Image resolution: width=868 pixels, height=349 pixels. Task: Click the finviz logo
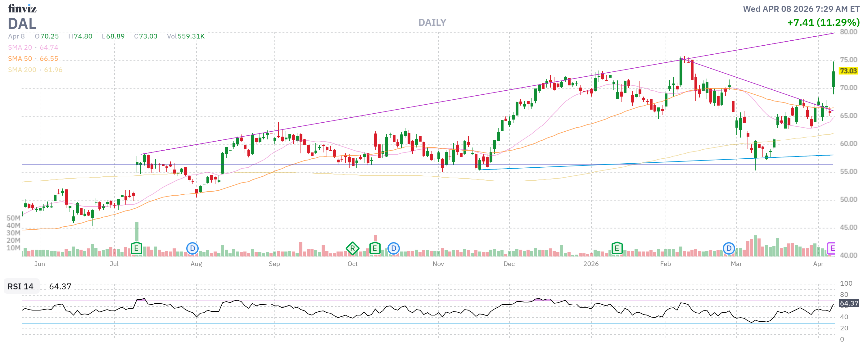pyautogui.click(x=22, y=8)
